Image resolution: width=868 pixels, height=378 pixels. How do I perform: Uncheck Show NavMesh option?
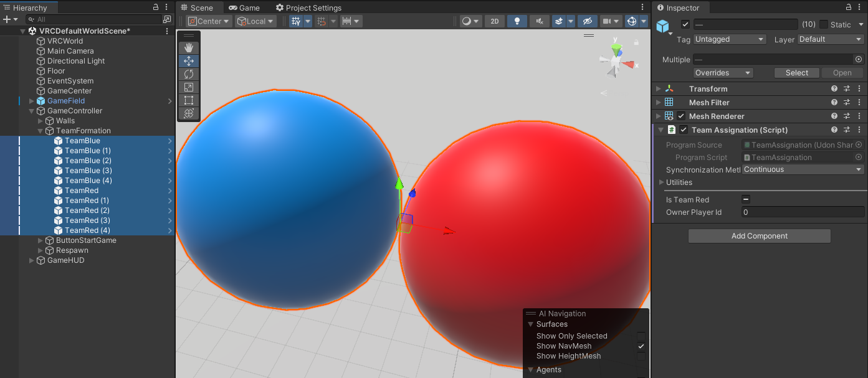pyautogui.click(x=641, y=346)
